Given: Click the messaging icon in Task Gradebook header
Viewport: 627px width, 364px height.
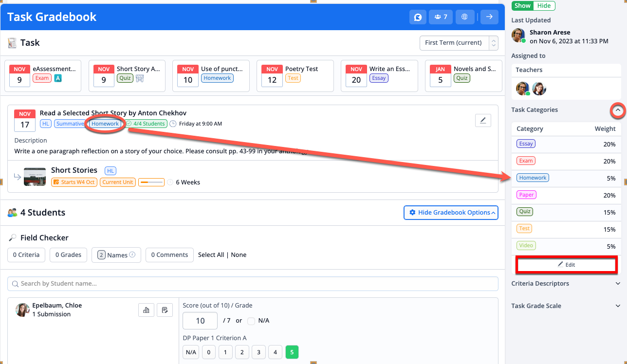Looking at the screenshot, I should pyautogui.click(x=418, y=17).
